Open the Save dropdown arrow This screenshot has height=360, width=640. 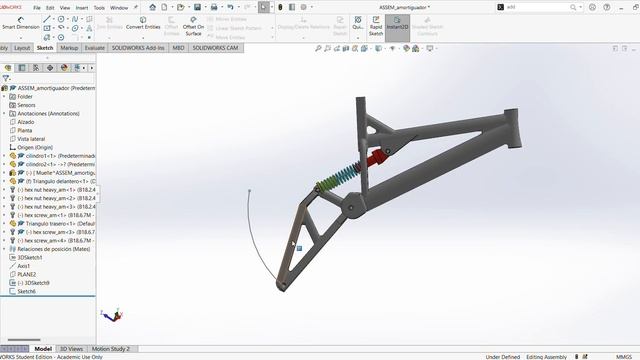[205, 7]
